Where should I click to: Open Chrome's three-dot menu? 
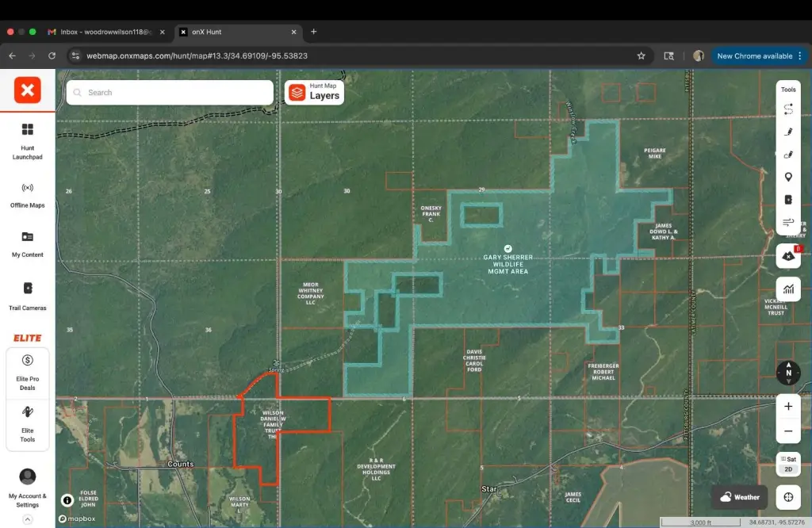(800, 56)
